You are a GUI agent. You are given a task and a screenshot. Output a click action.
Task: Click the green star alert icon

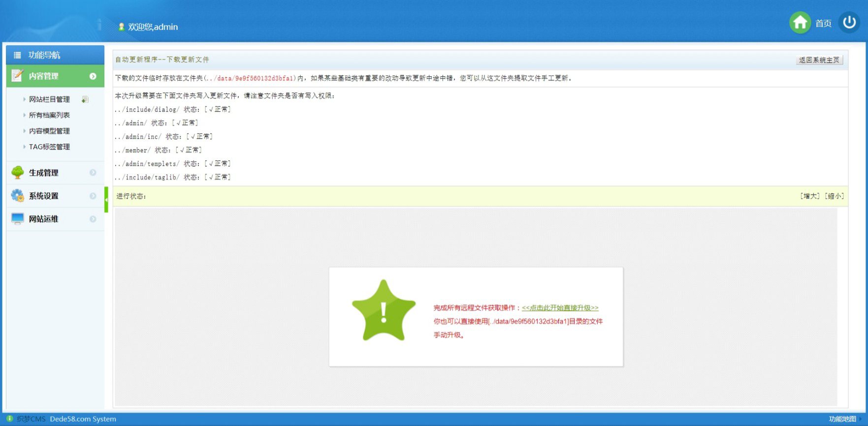click(x=384, y=311)
